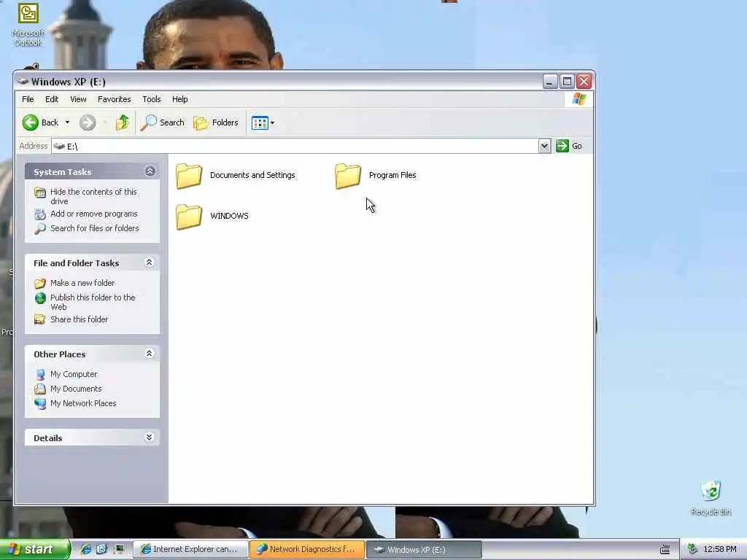Click the Search for files magnifier icon
The image size is (747, 560).
pos(41,228)
